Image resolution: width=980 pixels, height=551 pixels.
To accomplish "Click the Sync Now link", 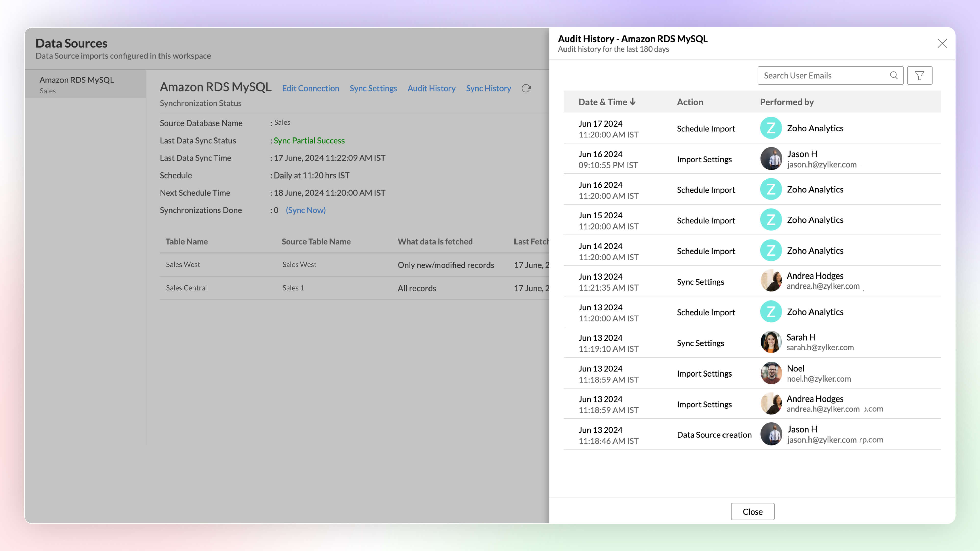I will (x=305, y=210).
